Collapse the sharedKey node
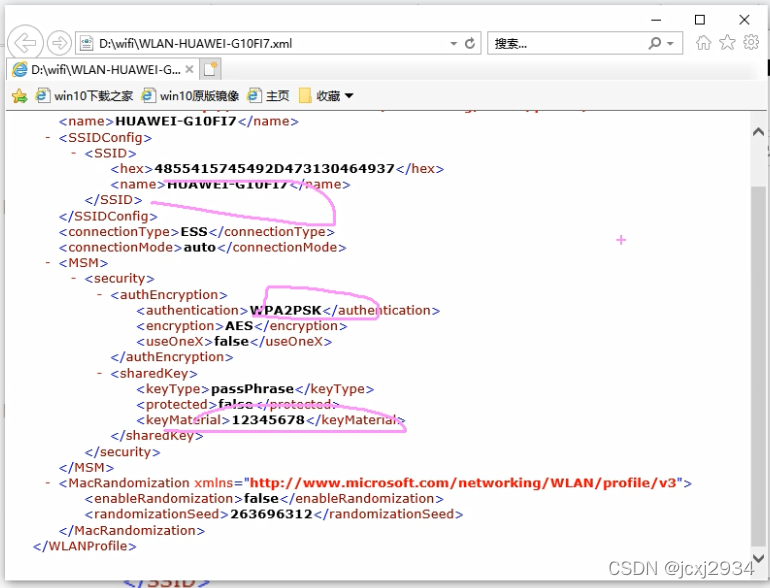 100,373
